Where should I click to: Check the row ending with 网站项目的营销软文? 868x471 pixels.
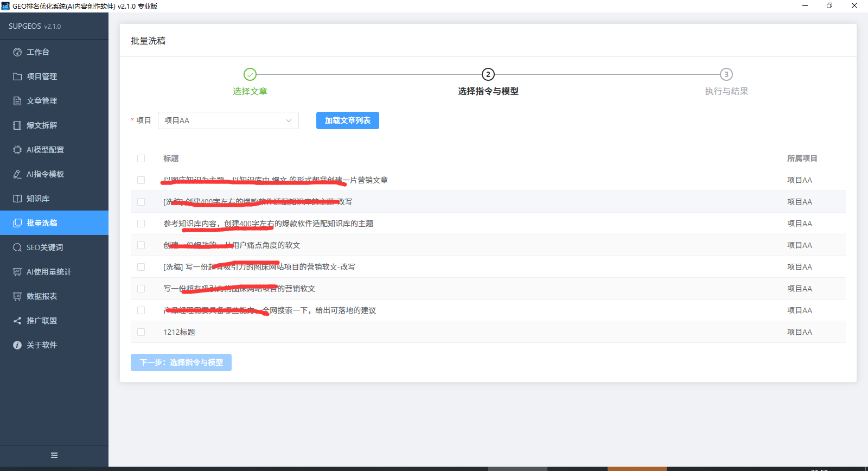click(x=141, y=289)
